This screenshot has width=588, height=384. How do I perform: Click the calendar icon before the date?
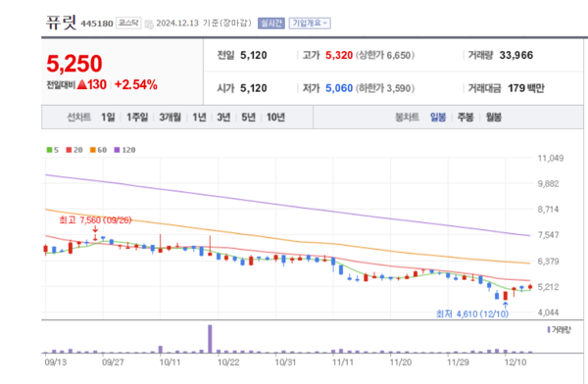point(149,24)
